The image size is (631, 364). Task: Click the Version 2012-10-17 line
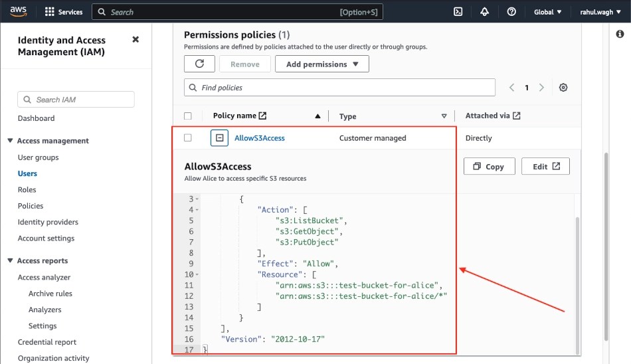click(x=273, y=339)
